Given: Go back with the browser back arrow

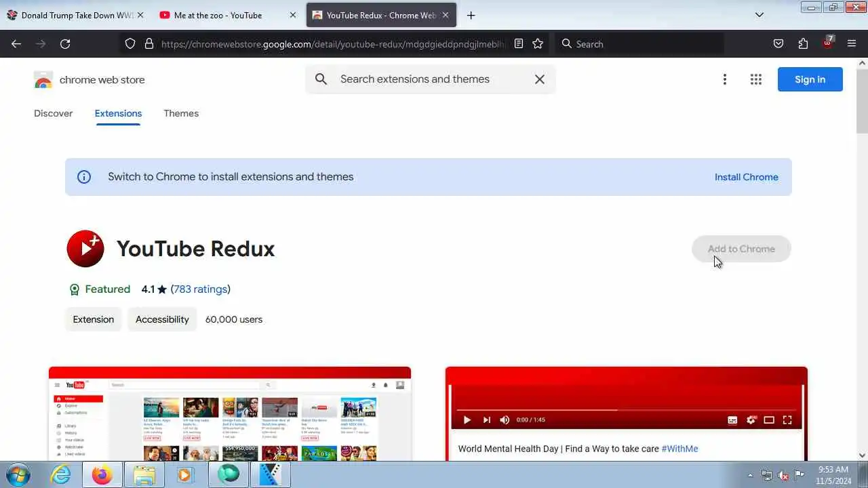Looking at the screenshot, I should click(16, 44).
